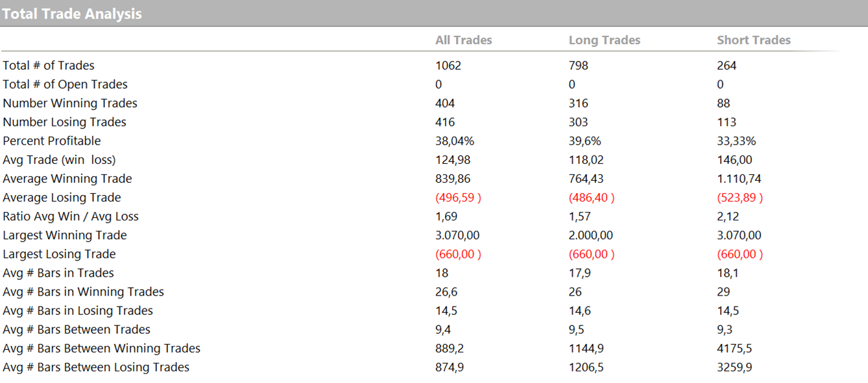Click the Total Trade Analysis section header
Viewport: 868px width, 383px height.
point(72,14)
